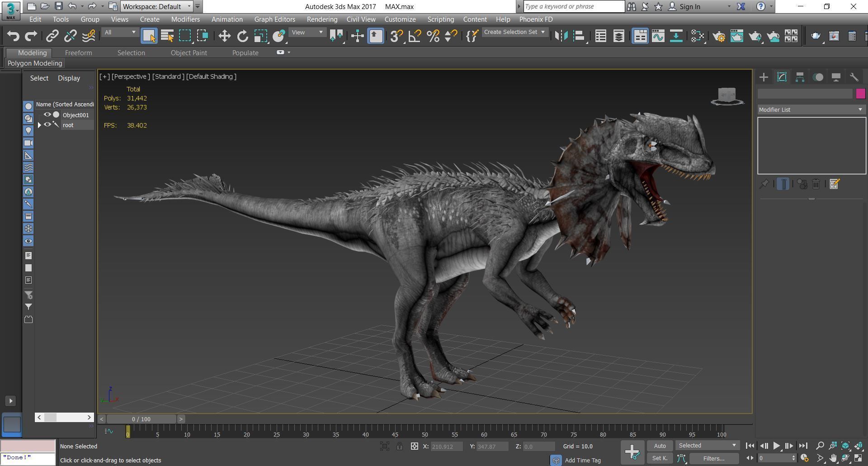Click Remove modifier trash icon
Viewport: 868px width, 466px height.
point(816,184)
